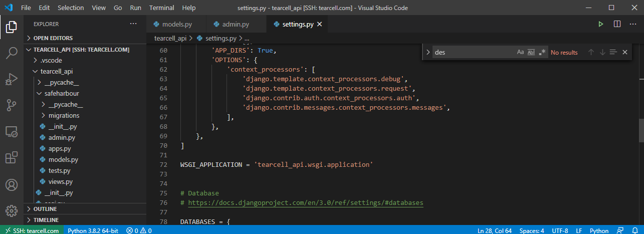Open the Search view in activity bar

click(12, 53)
